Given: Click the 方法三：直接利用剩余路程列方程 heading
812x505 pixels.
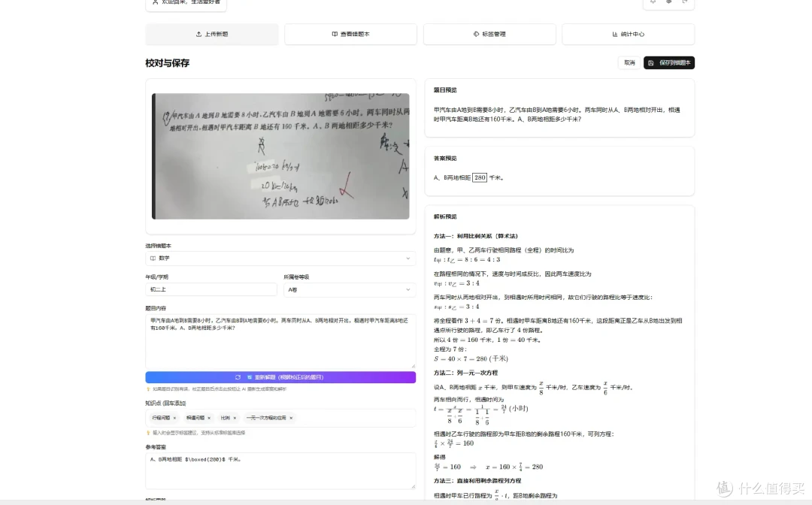Looking at the screenshot, I should (477, 481).
